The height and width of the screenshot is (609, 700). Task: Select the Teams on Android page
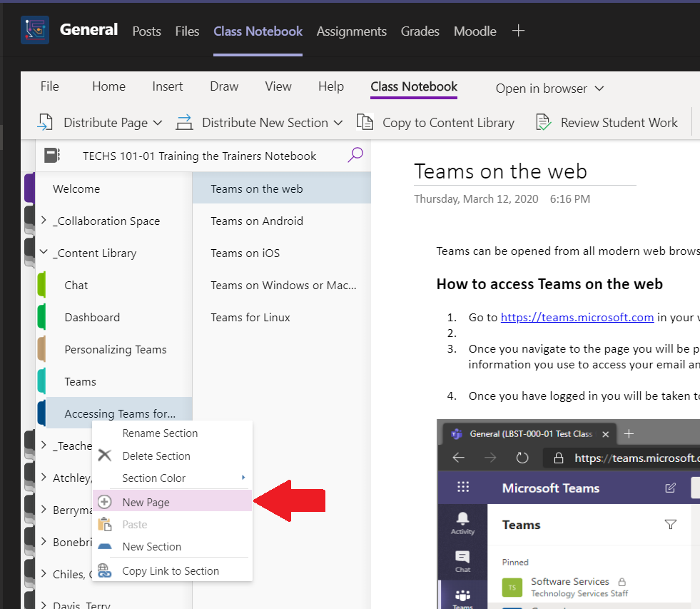pos(257,221)
